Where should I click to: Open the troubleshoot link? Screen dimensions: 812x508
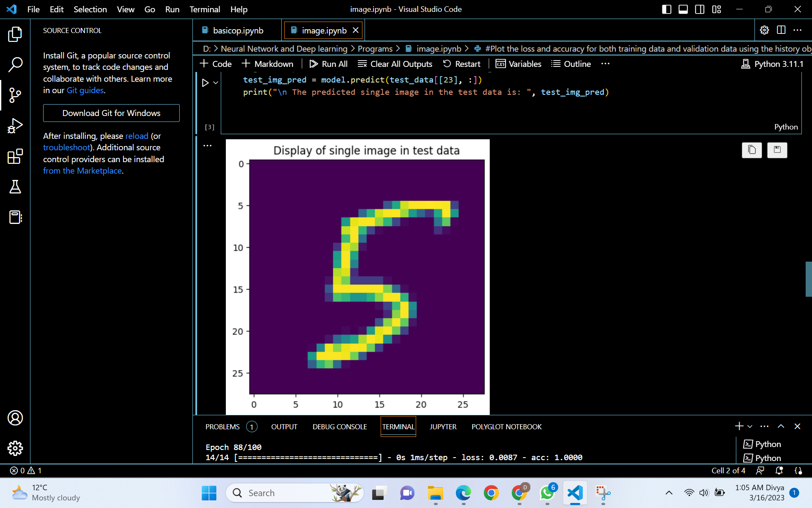tap(66, 147)
